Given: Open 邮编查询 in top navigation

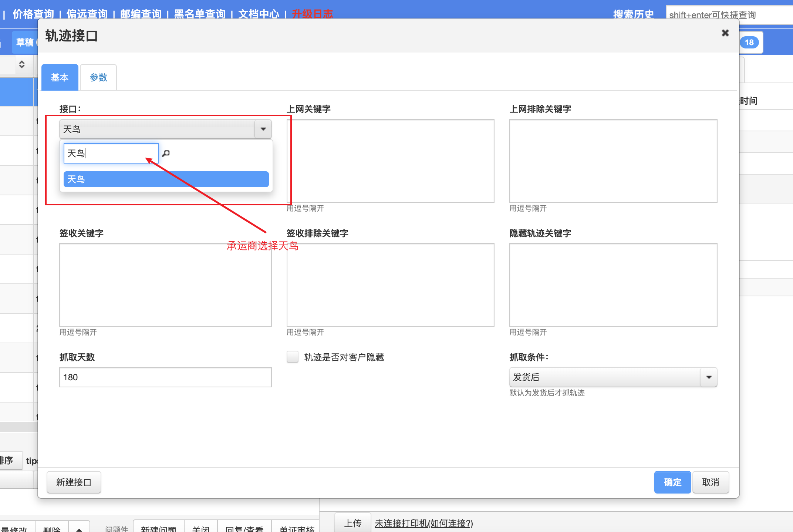Looking at the screenshot, I should 141,14.
